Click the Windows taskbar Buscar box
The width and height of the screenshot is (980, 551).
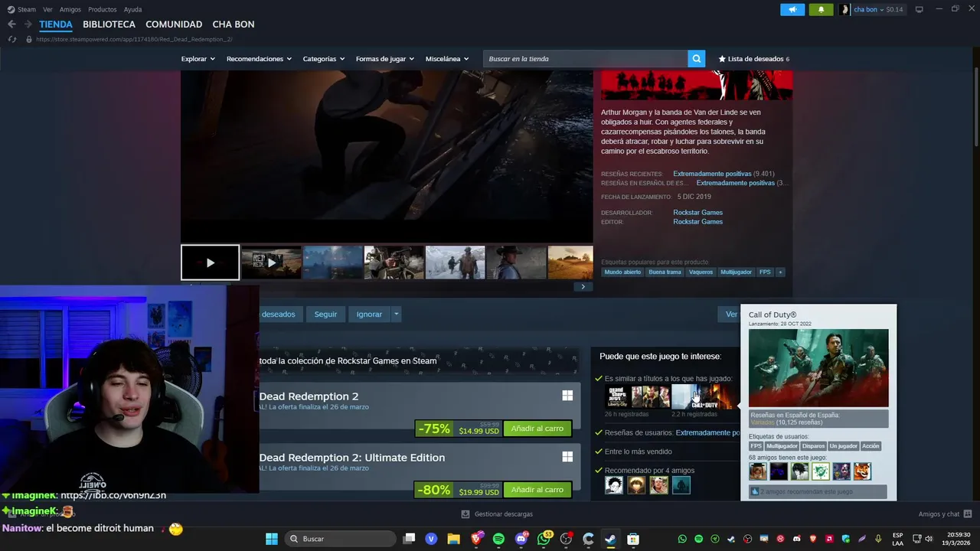pyautogui.click(x=340, y=539)
